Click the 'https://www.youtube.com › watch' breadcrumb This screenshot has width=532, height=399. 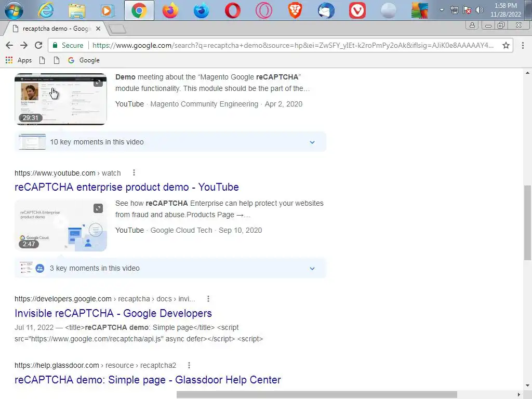[68, 173]
